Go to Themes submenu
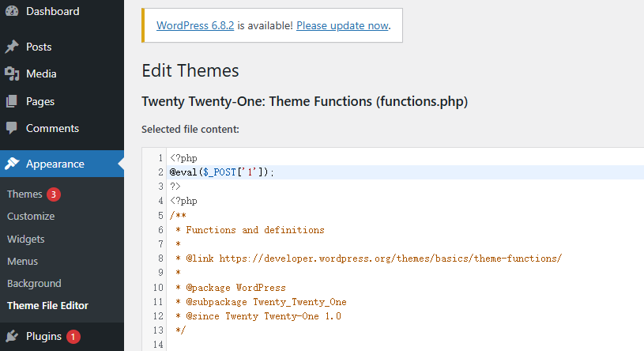The image size is (644, 351). [24, 194]
